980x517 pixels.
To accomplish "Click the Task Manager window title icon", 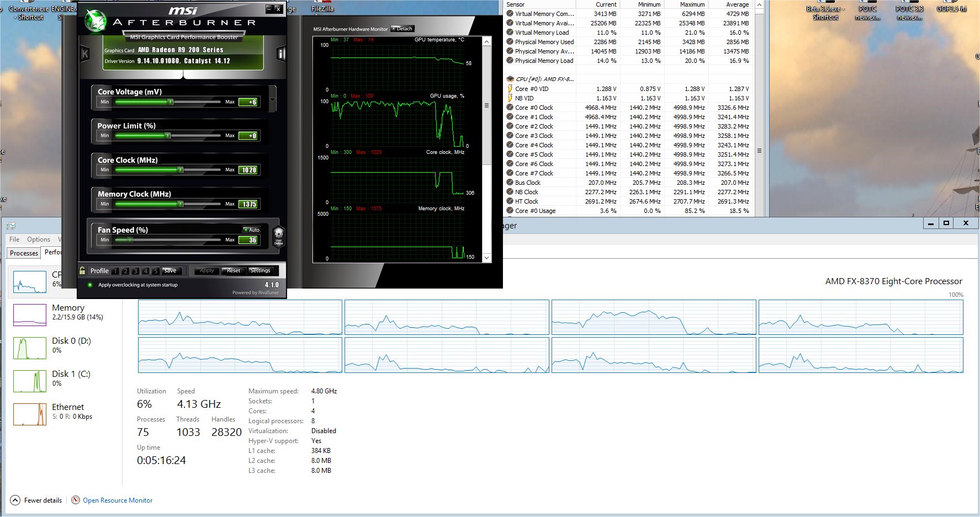I will coord(10,225).
